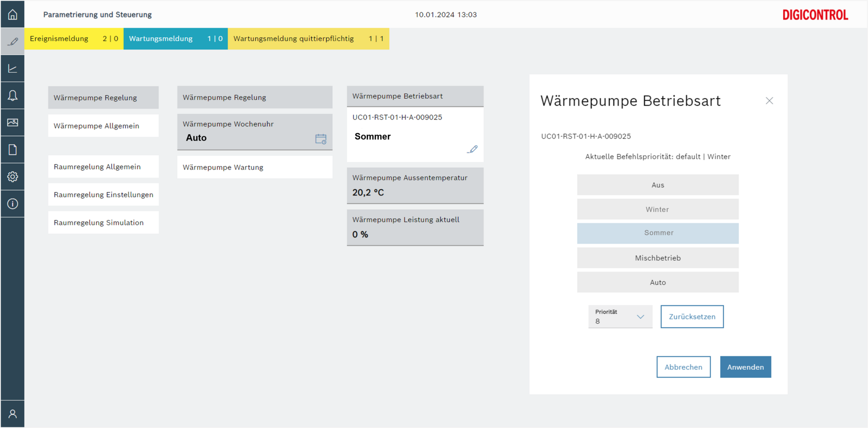Click the Zurücksetzen button
This screenshot has width=868, height=428.
tap(692, 317)
